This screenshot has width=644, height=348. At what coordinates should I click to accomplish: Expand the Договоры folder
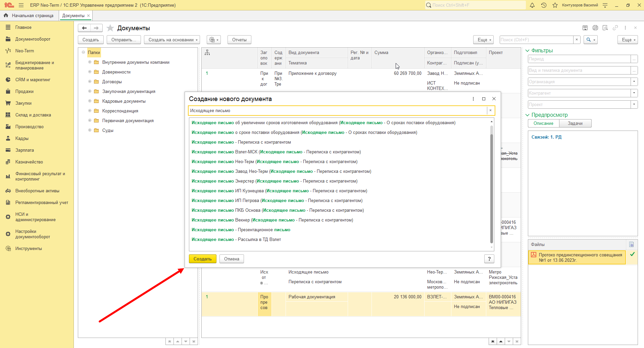pos(90,82)
